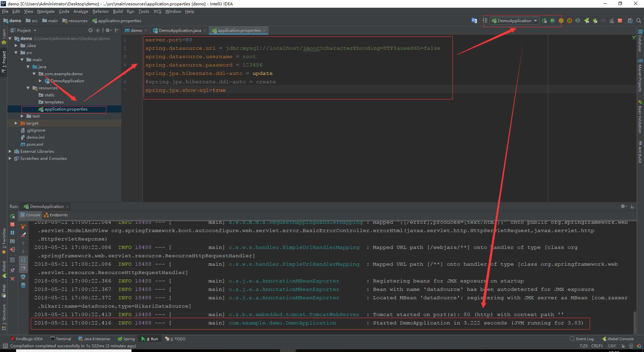This screenshot has height=352, width=644.
Task: Expand the target folder
Action: tap(16, 123)
